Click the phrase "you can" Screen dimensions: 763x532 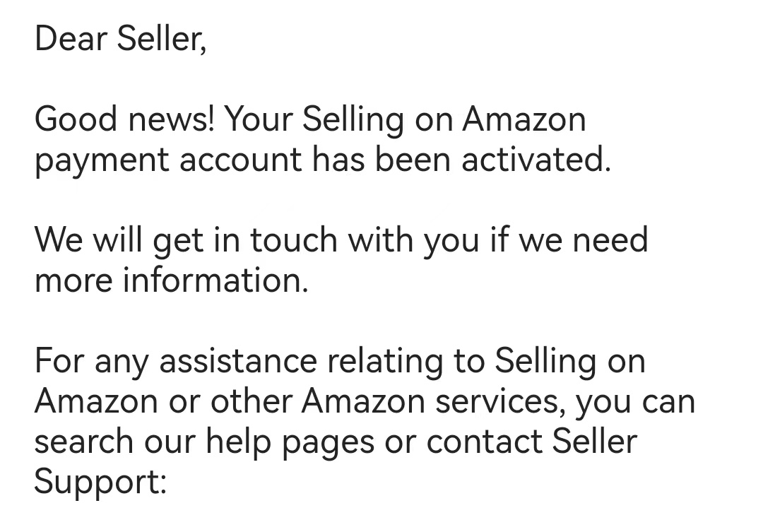(635, 401)
